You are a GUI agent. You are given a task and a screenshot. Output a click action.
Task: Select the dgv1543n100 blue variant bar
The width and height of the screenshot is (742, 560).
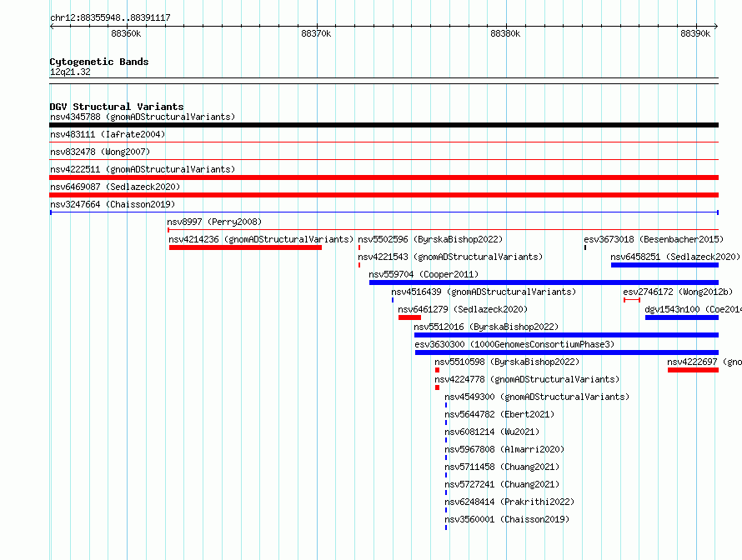tap(682, 317)
